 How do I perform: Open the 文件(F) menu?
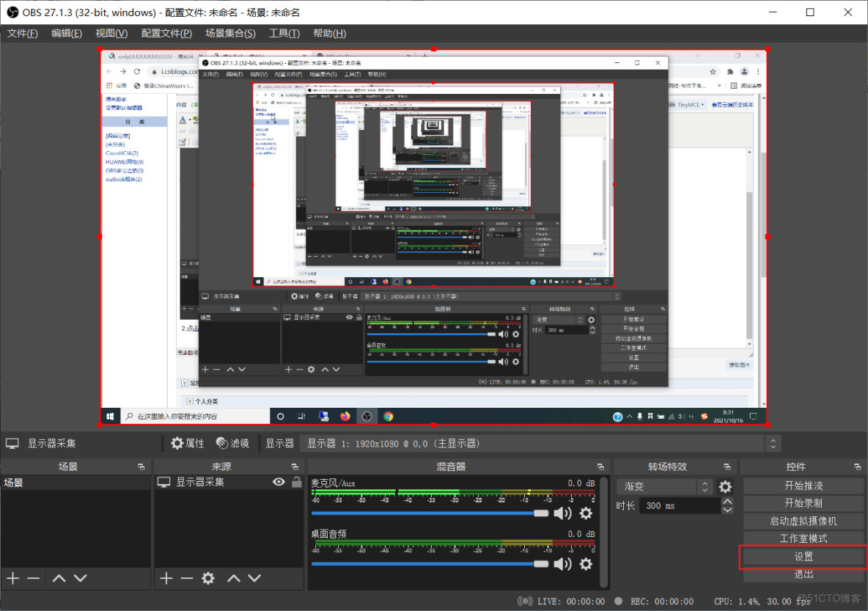(x=22, y=33)
